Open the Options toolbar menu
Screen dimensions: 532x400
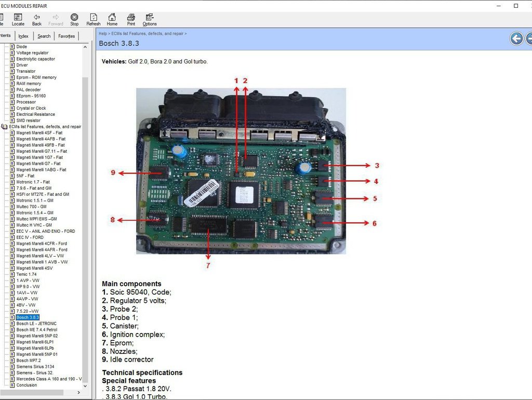coord(150,20)
